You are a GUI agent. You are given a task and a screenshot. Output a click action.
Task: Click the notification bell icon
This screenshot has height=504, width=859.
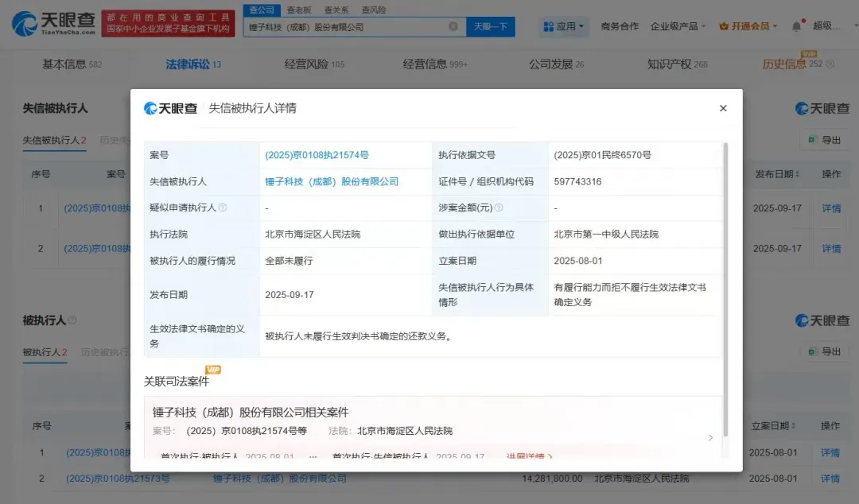point(796,26)
